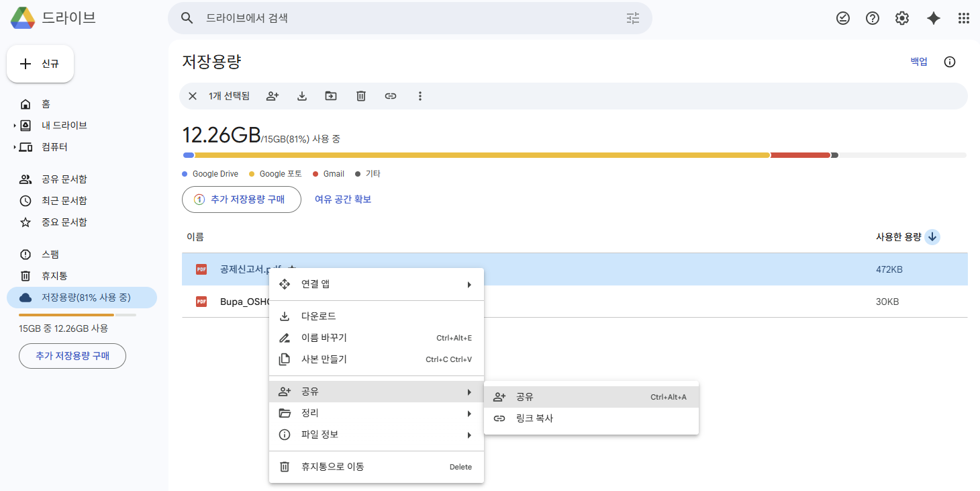980x491 pixels.
Task: Open the storage info circle icon
Action: coord(950,62)
